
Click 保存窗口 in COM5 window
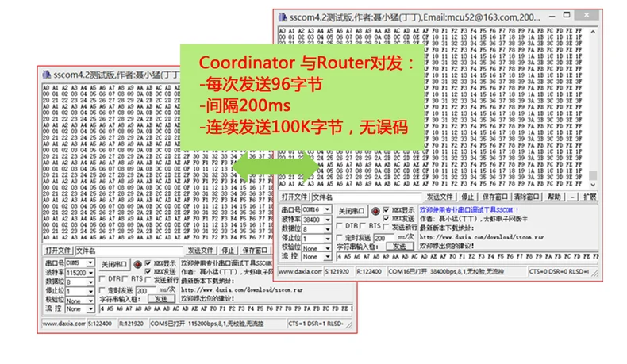coord(255,251)
